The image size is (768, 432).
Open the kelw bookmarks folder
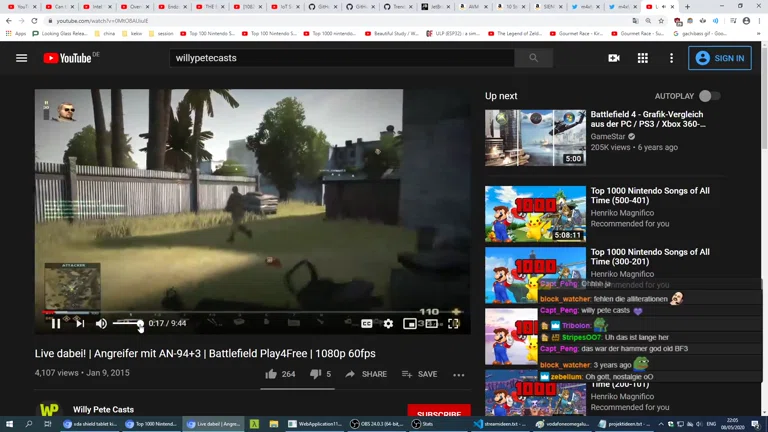click(132, 34)
